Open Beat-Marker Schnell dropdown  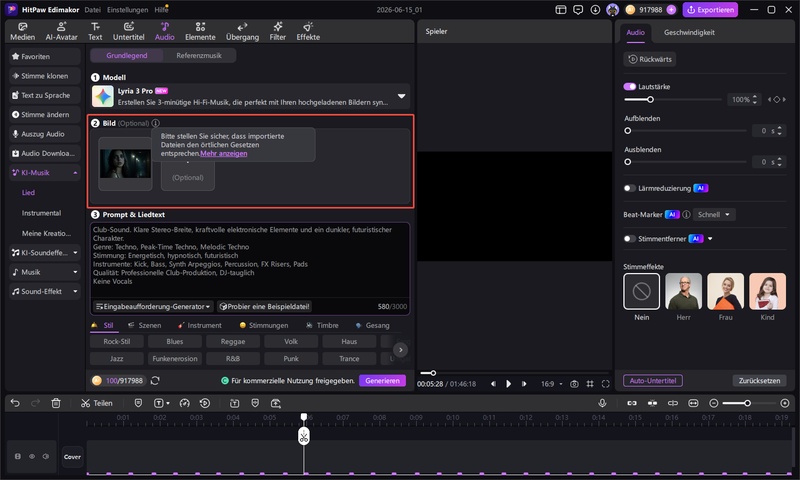click(x=714, y=215)
